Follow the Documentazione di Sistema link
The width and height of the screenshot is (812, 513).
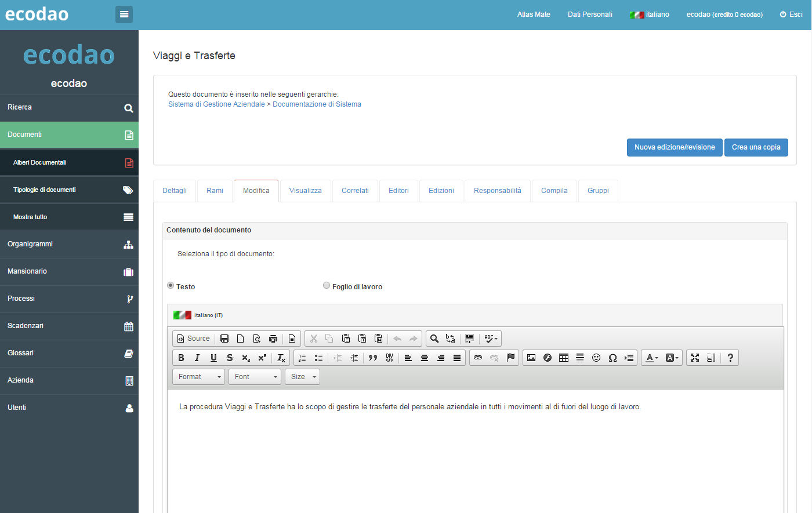coord(317,104)
